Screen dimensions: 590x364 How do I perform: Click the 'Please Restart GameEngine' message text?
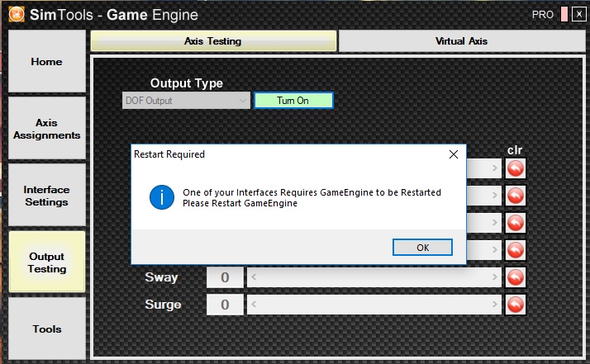pos(240,203)
